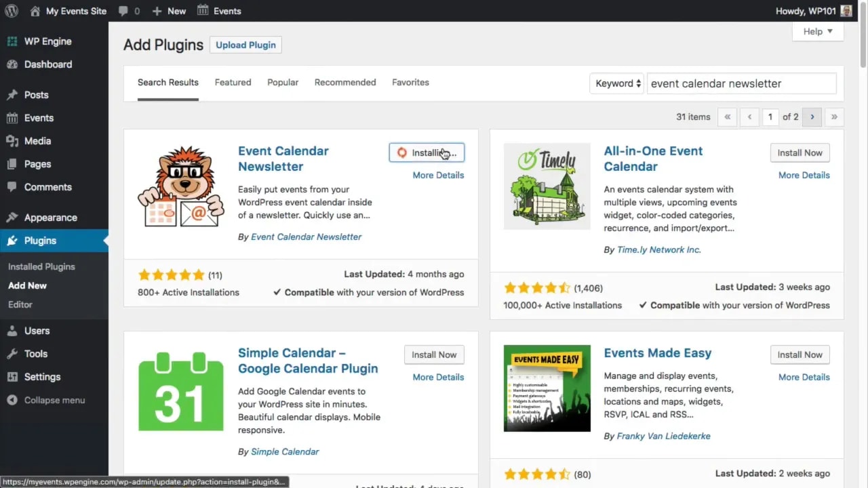Open My Events Site in admin bar

(x=68, y=11)
